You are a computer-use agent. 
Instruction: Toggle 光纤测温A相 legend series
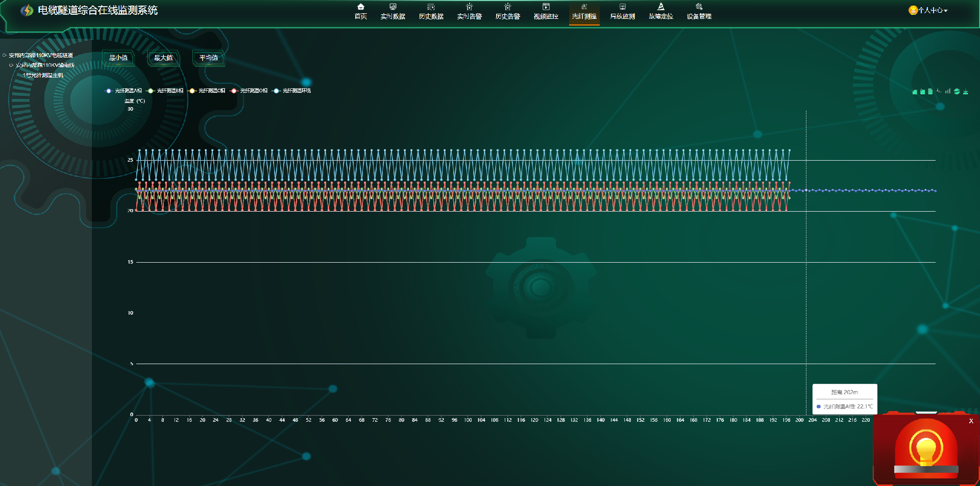(x=123, y=91)
